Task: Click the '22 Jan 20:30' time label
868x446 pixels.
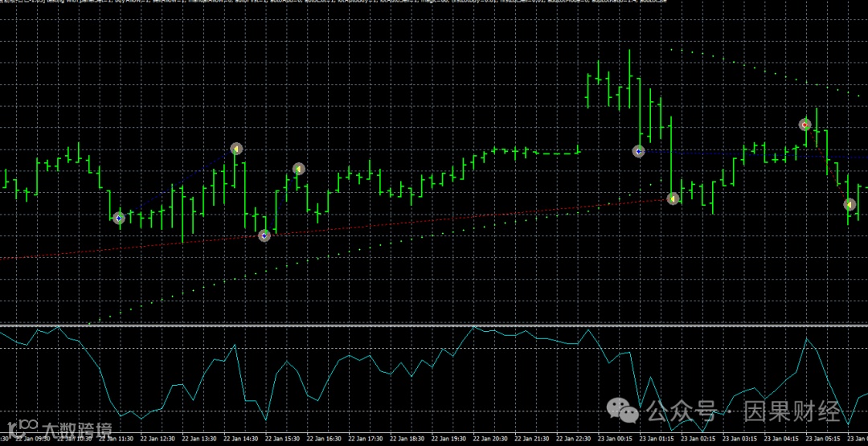Action: click(x=490, y=439)
